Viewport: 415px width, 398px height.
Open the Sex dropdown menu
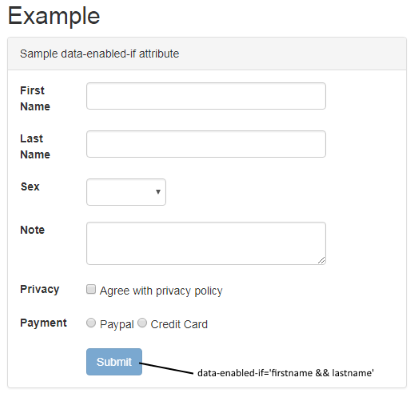pyautogui.click(x=126, y=192)
